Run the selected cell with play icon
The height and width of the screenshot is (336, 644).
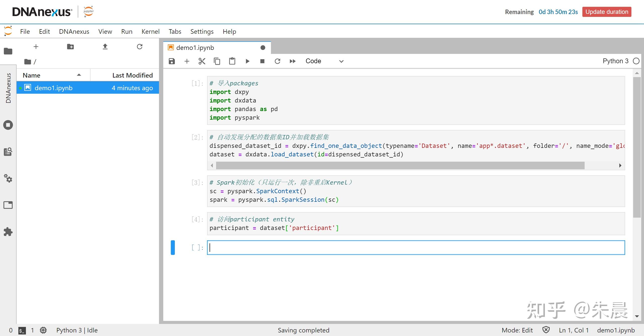[247, 61]
